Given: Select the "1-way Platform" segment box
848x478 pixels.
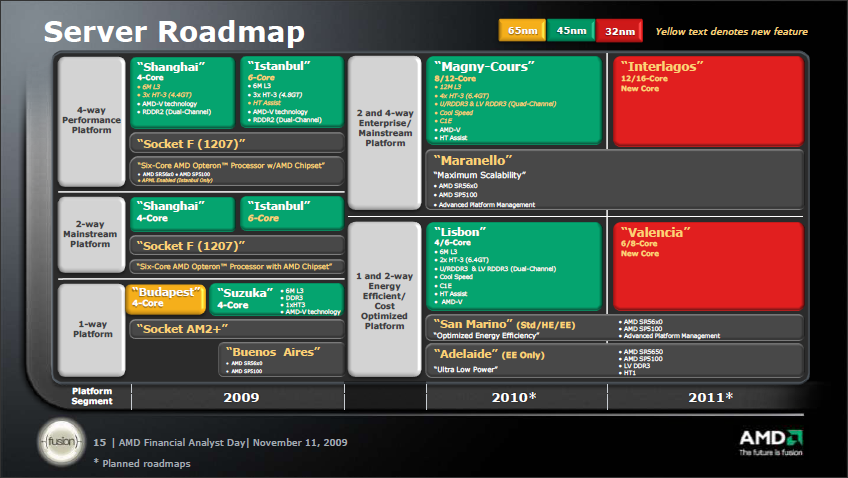Looking at the screenshot, I should coord(91,329).
